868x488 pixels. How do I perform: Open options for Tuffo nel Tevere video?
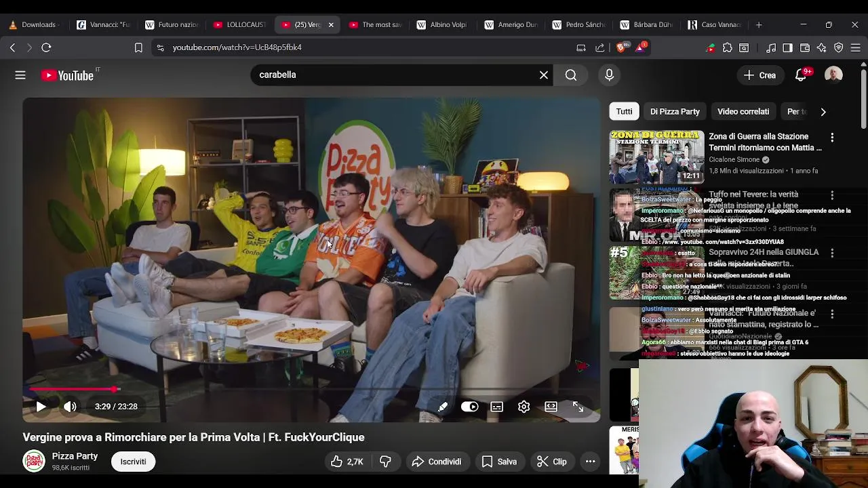(832, 195)
